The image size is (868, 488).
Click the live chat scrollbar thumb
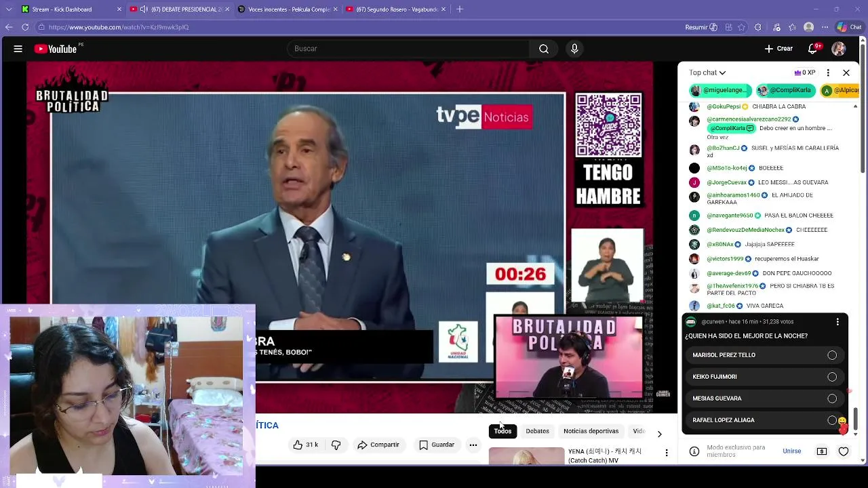(x=856, y=420)
